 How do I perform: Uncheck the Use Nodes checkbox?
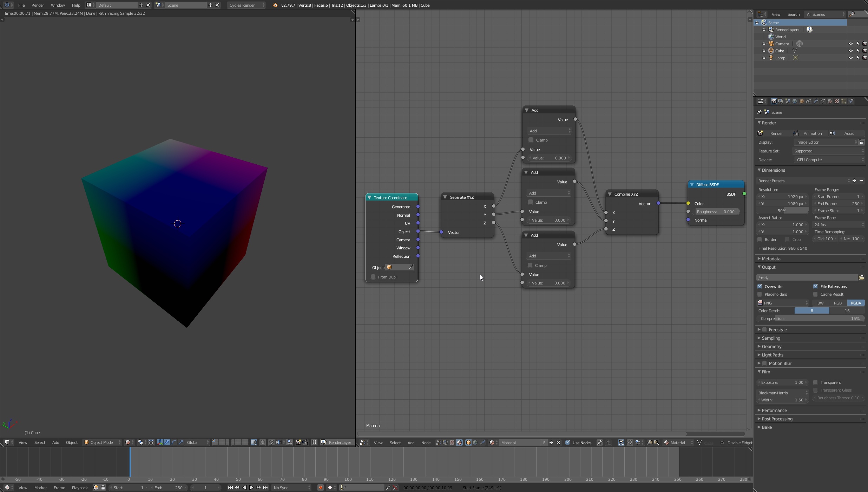(x=567, y=442)
